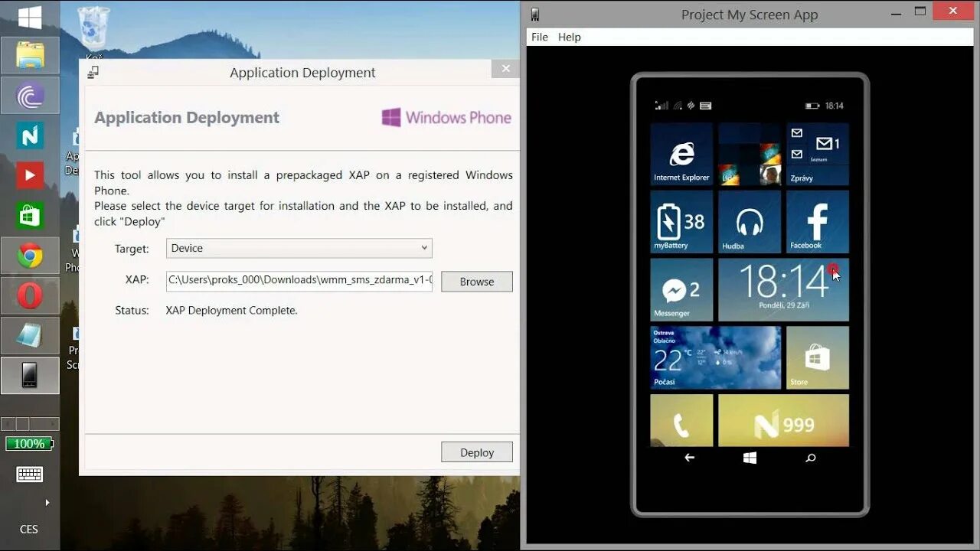Click the Application Deployment title bar icon

pyautogui.click(x=93, y=72)
